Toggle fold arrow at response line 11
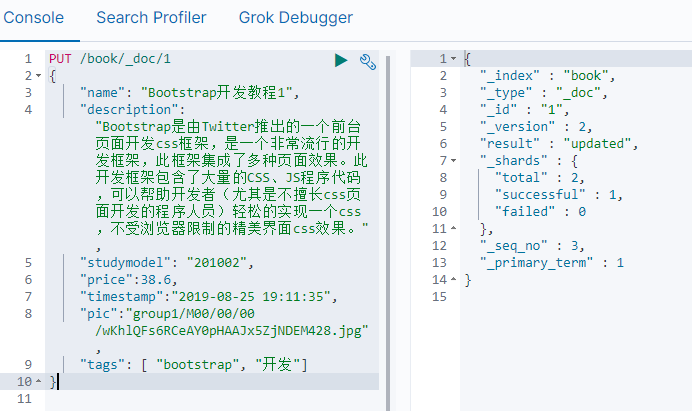 click(453, 228)
